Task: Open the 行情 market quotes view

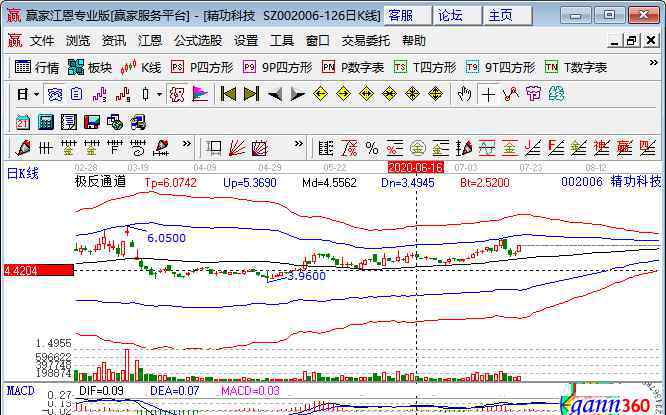Action: pyautogui.click(x=37, y=68)
